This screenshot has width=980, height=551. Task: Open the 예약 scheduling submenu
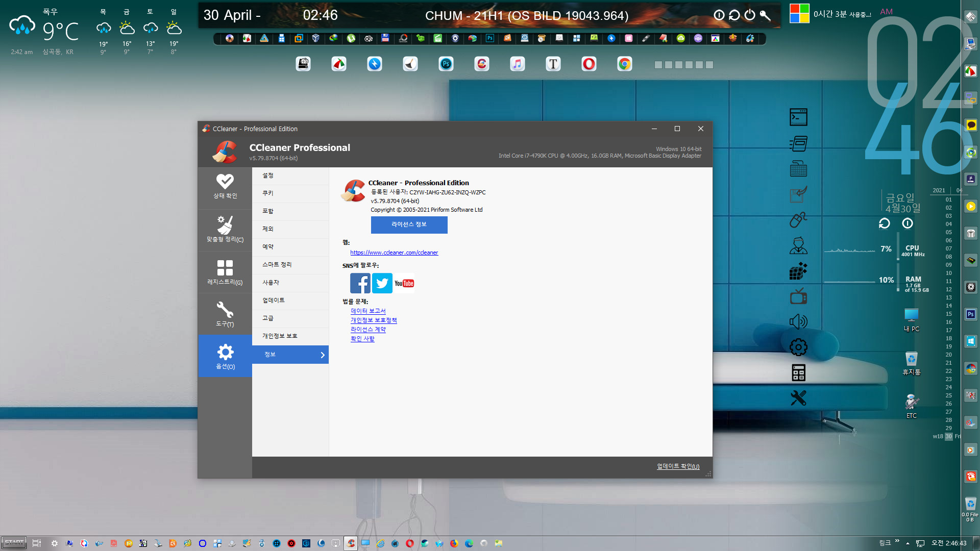click(x=290, y=247)
